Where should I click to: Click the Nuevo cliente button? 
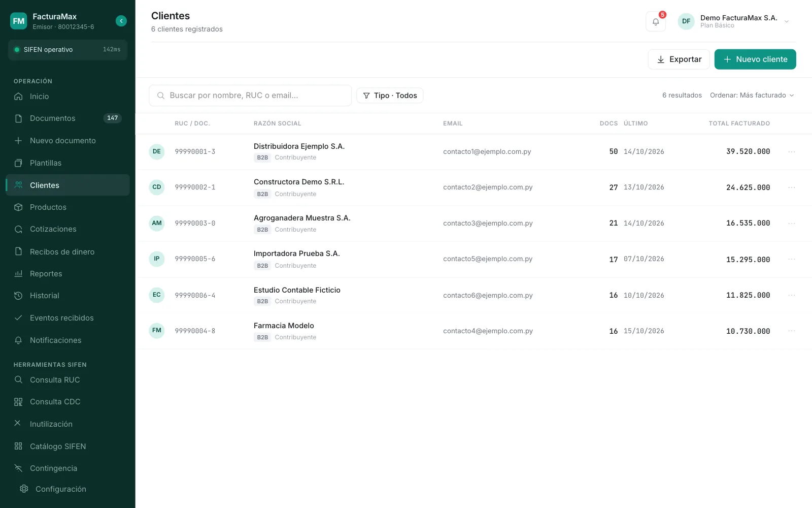(x=755, y=59)
